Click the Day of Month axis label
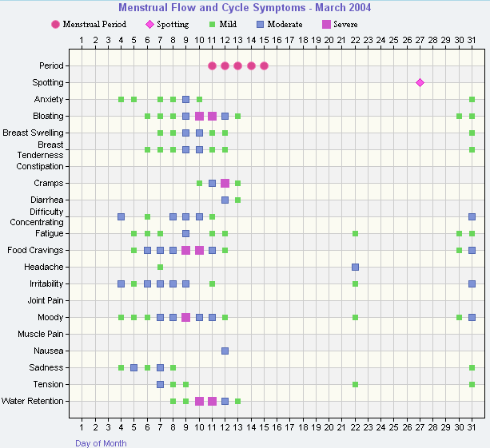Viewport: 490px width, 448px height. tap(101, 442)
